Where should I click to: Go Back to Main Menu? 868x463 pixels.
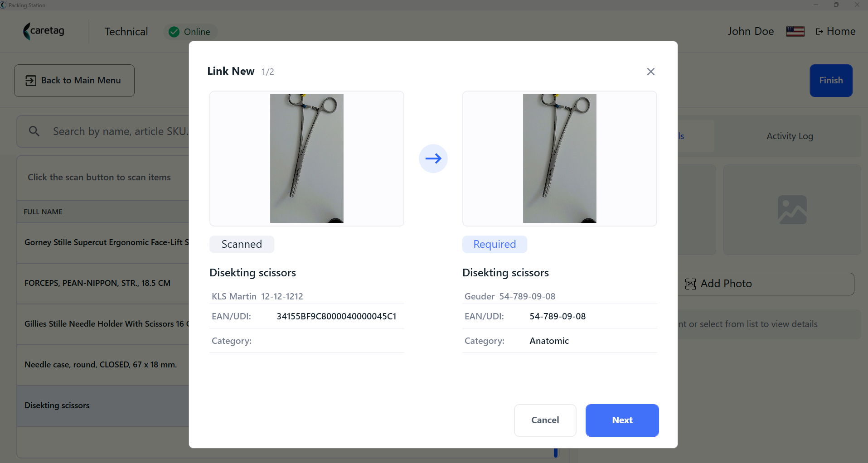[74, 81]
